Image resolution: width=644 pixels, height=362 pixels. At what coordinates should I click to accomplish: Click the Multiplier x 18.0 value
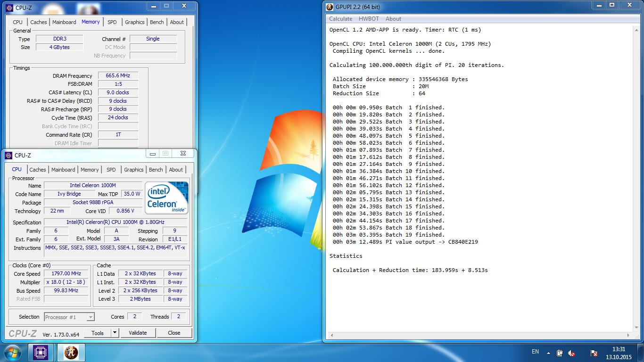[66, 282]
